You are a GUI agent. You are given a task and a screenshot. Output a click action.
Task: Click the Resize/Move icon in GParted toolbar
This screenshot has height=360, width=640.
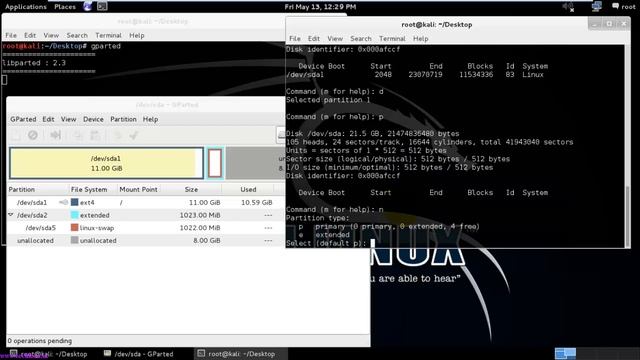[56, 135]
